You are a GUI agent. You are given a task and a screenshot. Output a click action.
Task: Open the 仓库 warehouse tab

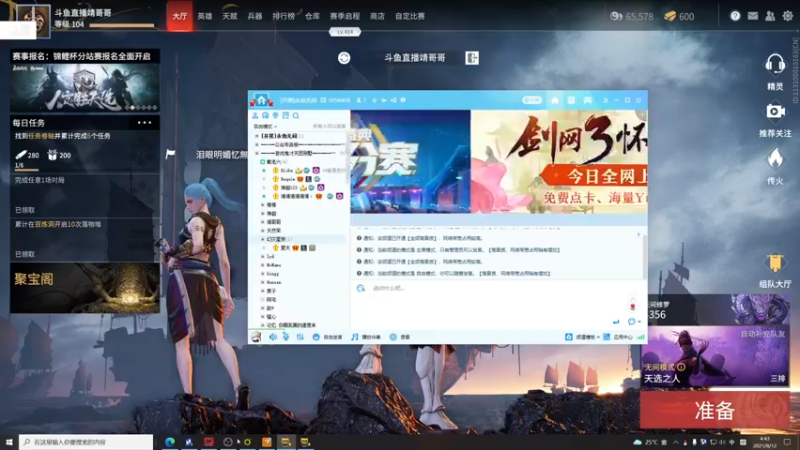[x=312, y=16]
